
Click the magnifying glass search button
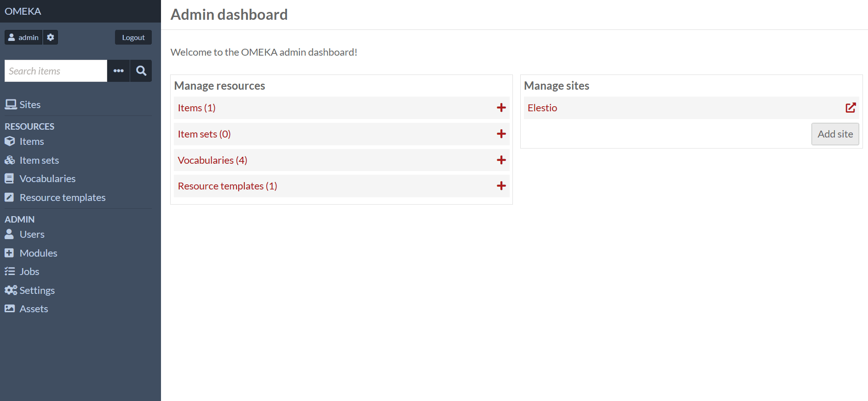coord(141,71)
